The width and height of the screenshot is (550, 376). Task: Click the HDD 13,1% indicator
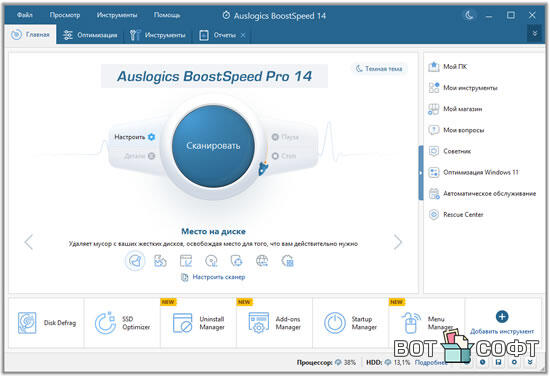click(x=388, y=362)
